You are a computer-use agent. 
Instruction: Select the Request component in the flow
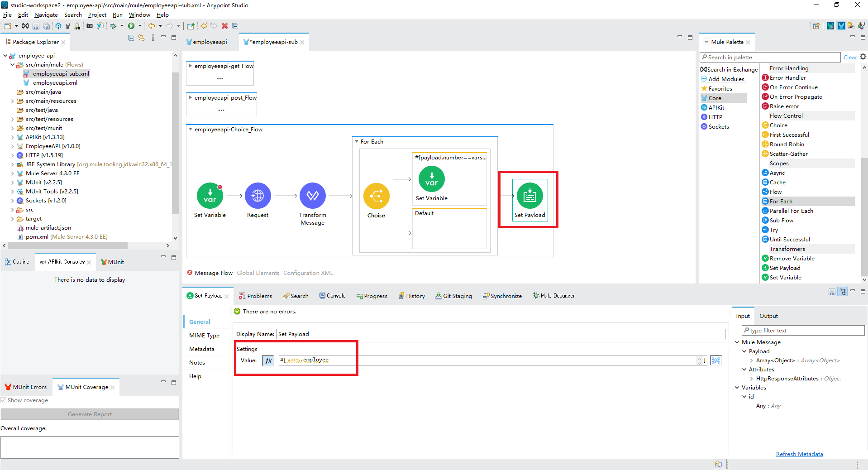[x=258, y=196]
